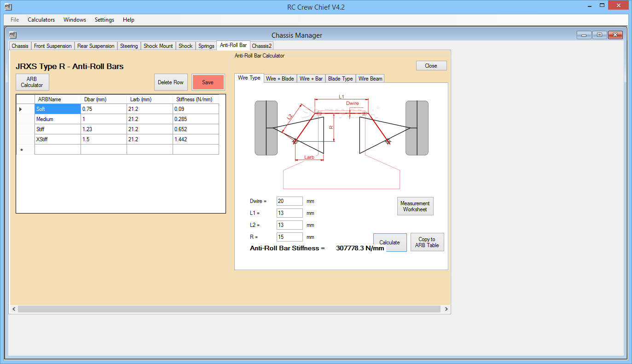Select the Anti-Roll Bar tab
The image size is (632, 364).
[x=233, y=45]
